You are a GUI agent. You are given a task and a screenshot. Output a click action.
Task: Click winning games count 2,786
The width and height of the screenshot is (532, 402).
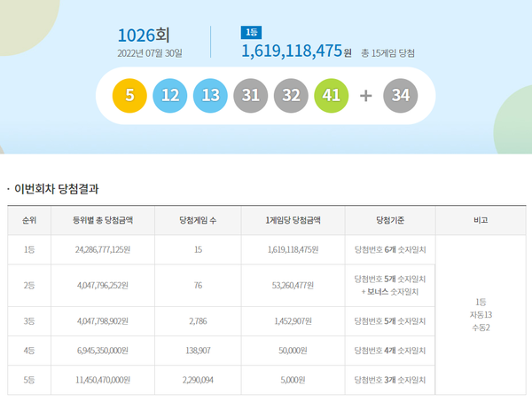point(198,321)
